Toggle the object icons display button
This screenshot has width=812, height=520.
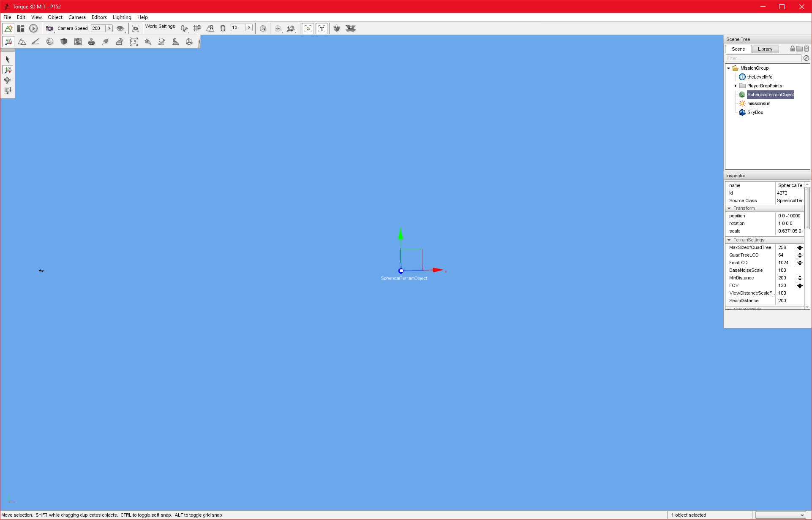point(308,28)
